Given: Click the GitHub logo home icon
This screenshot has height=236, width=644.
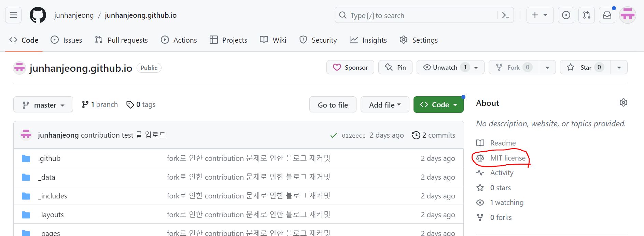Looking at the screenshot, I should (38, 15).
